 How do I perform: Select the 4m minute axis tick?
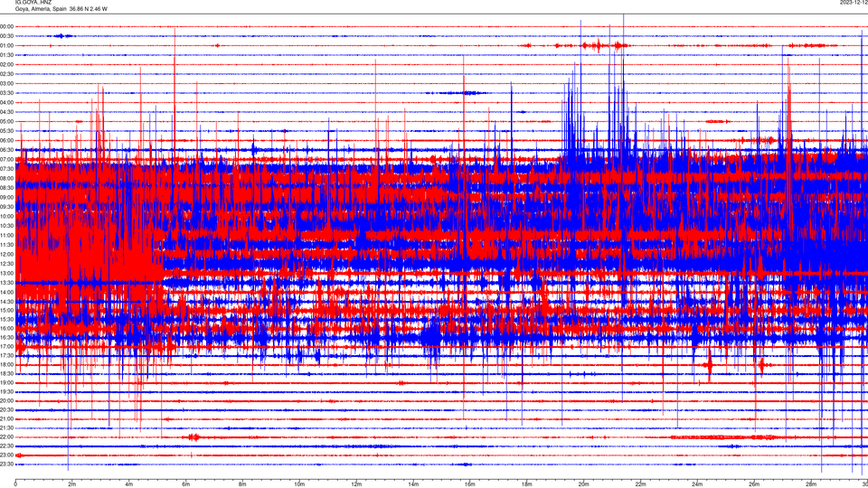tap(129, 484)
